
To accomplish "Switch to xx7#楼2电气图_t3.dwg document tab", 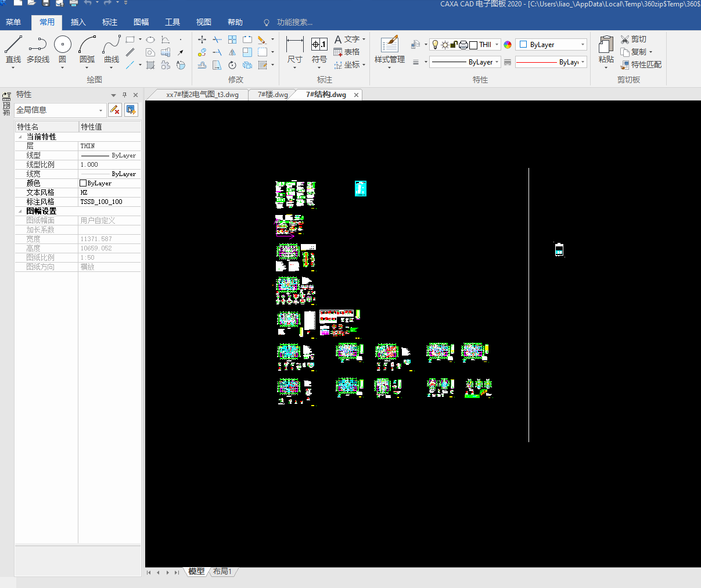I will pos(202,95).
